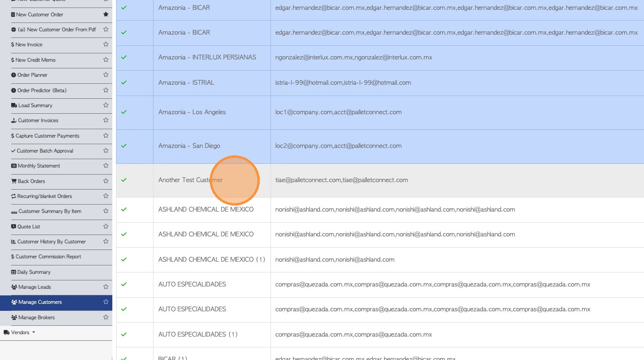Click the icon beside Daily Summary

[x=14, y=272]
